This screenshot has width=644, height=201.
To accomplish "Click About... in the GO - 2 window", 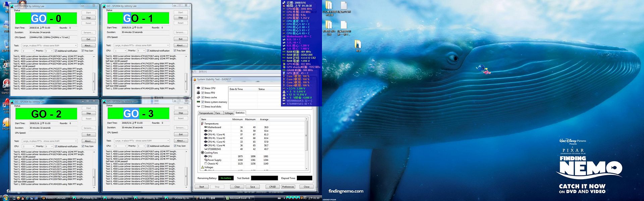I will pos(89,141).
